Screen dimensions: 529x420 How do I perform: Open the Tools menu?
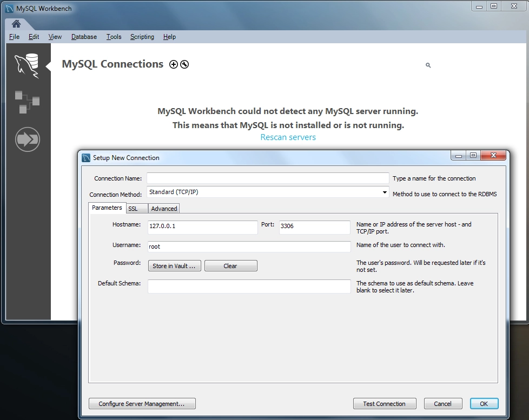tap(114, 36)
